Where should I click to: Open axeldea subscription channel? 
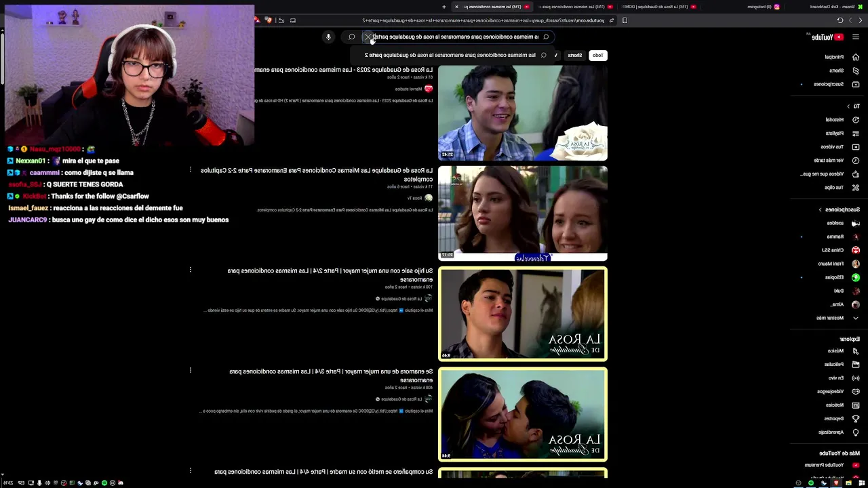(x=842, y=223)
